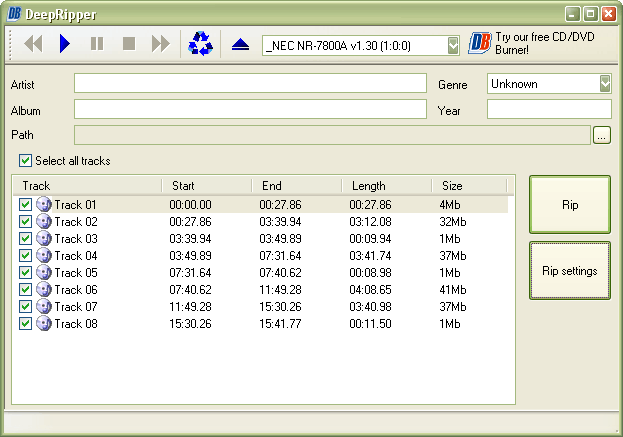
Task: Sort by the Track column header
Action: 87,186
